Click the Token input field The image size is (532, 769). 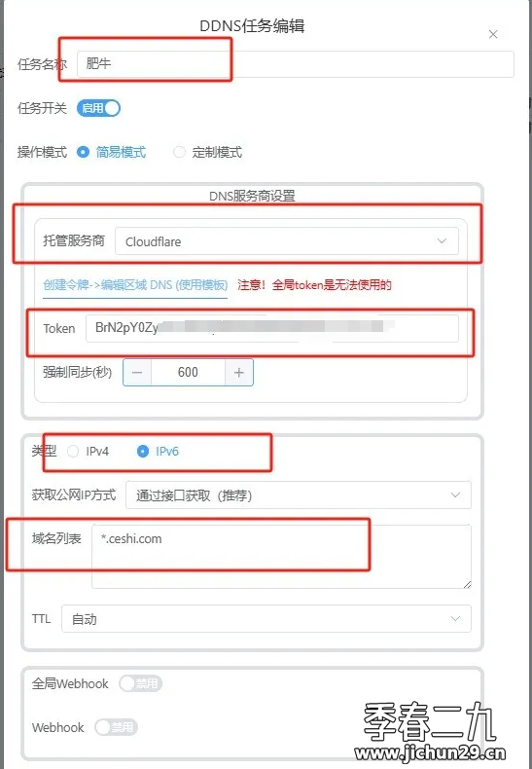coord(272,328)
